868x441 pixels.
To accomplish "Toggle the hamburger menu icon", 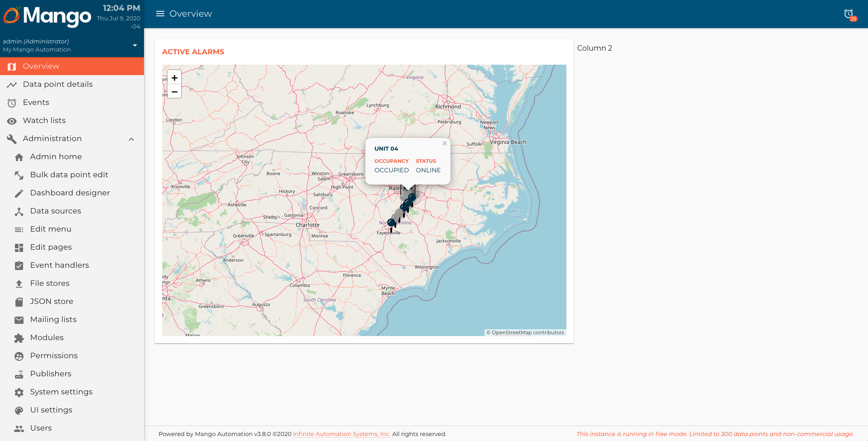I will point(160,14).
